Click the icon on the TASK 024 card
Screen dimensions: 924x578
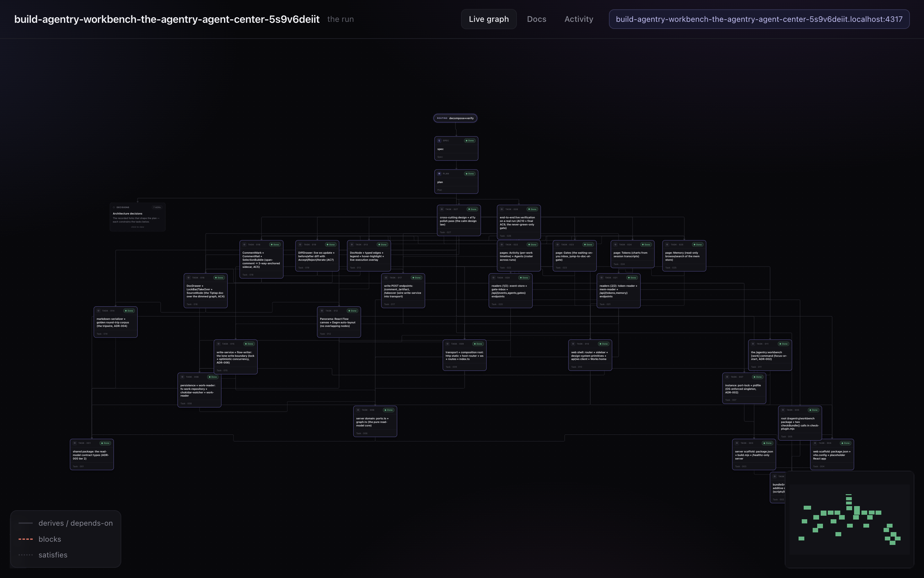point(615,244)
